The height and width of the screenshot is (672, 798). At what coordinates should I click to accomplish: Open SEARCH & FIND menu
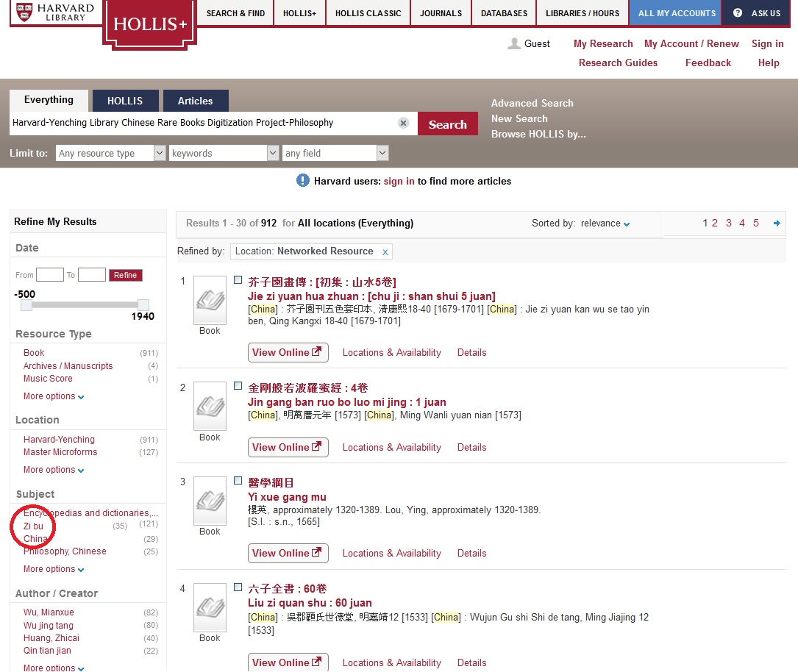[x=235, y=13]
